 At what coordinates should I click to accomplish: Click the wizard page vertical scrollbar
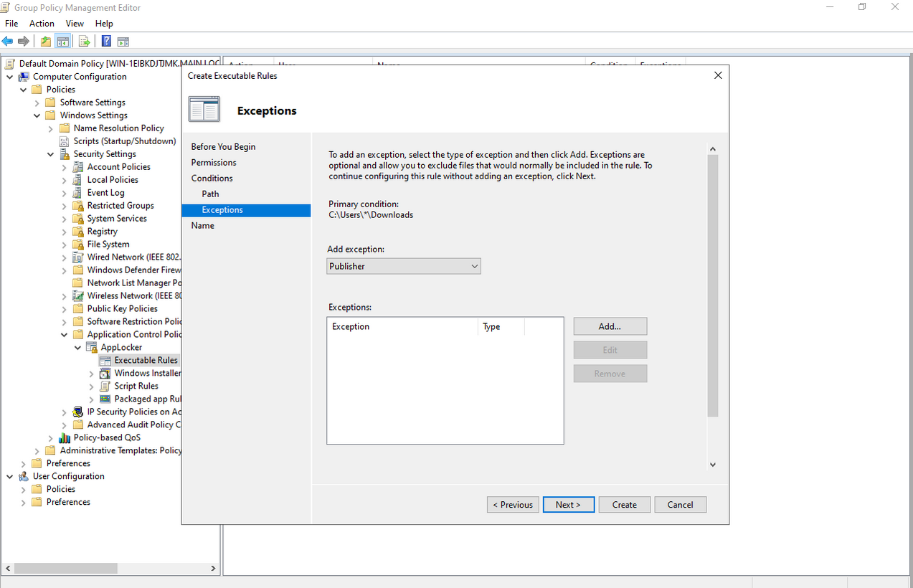coord(713,287)
